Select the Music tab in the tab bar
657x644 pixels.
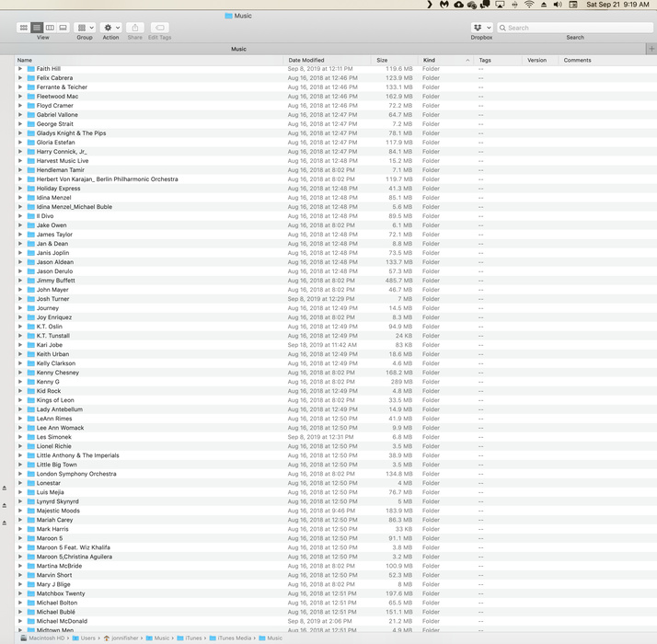239,49
